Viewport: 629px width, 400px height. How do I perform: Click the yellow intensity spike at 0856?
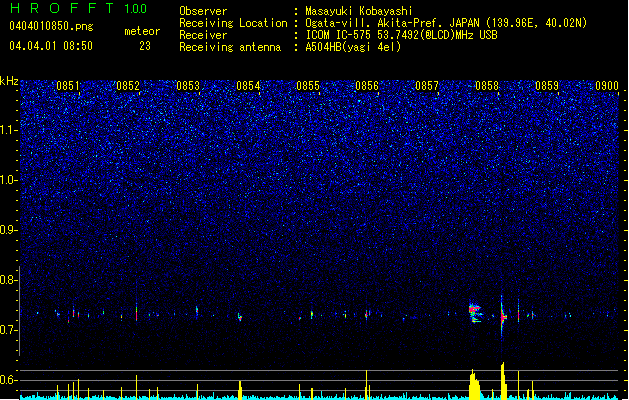point(367,384)
